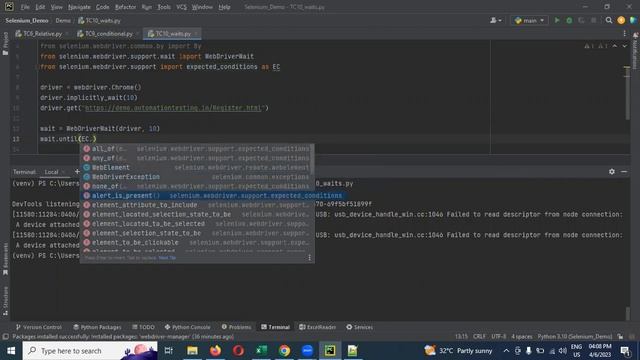Hide the Terminal tool window
The width and height of the screenshot is (640, 360).
[624, 172]
